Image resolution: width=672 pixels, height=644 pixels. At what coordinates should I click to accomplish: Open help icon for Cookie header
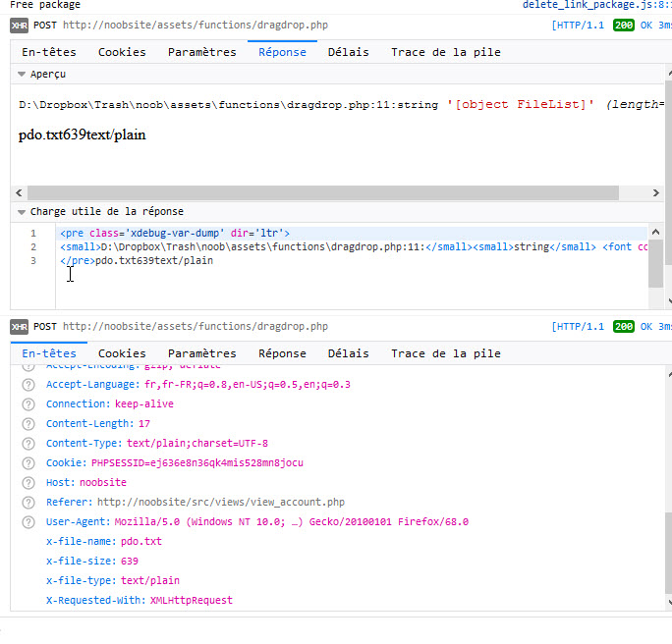click(x=28, y=463)
